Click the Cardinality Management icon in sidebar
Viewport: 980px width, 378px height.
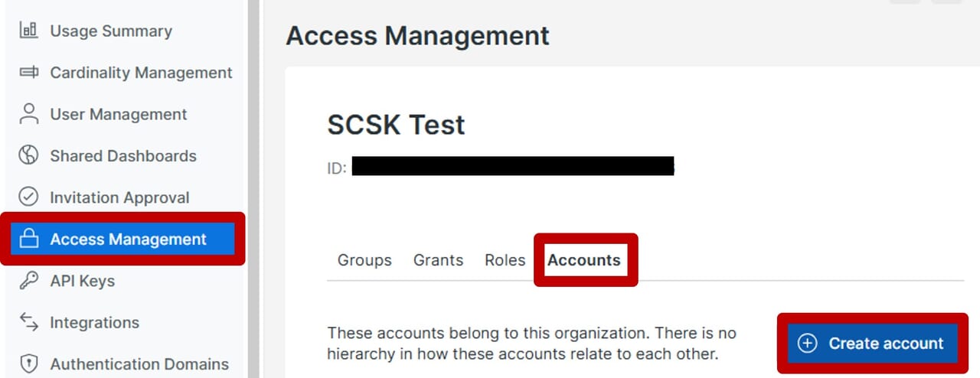[x=28, y=73]
